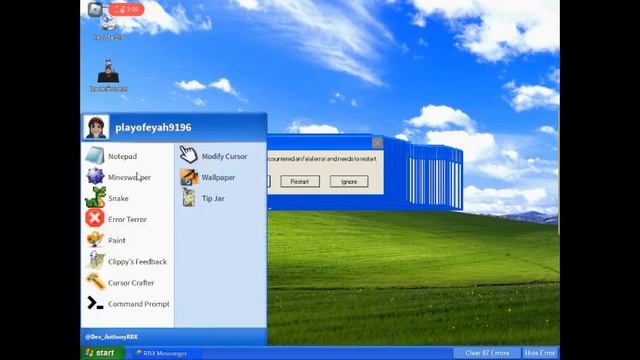Screen dimensions: 640x360
Task: Click the start button on taskbar
Action: [102, 353]
